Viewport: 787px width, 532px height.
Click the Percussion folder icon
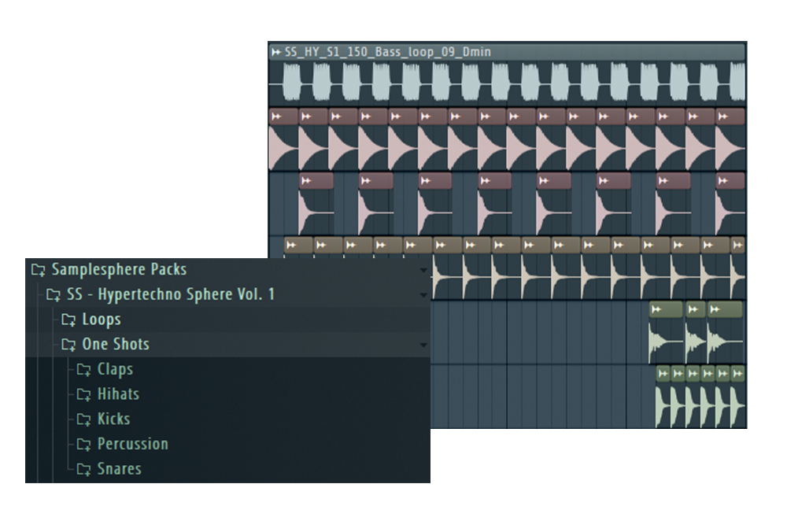click(84, 445)
